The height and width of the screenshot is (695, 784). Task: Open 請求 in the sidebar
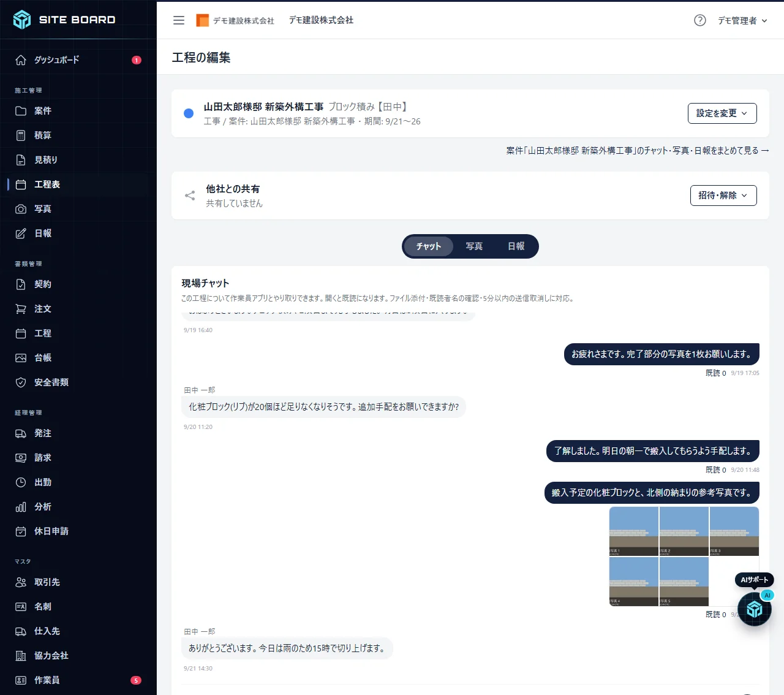pyautogui.click(x=78, y=458)
